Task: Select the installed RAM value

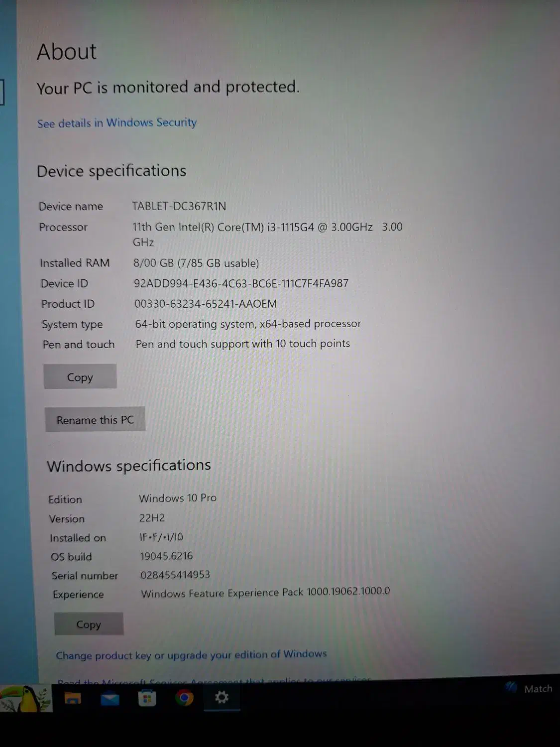Action: (x=196, y=263)
